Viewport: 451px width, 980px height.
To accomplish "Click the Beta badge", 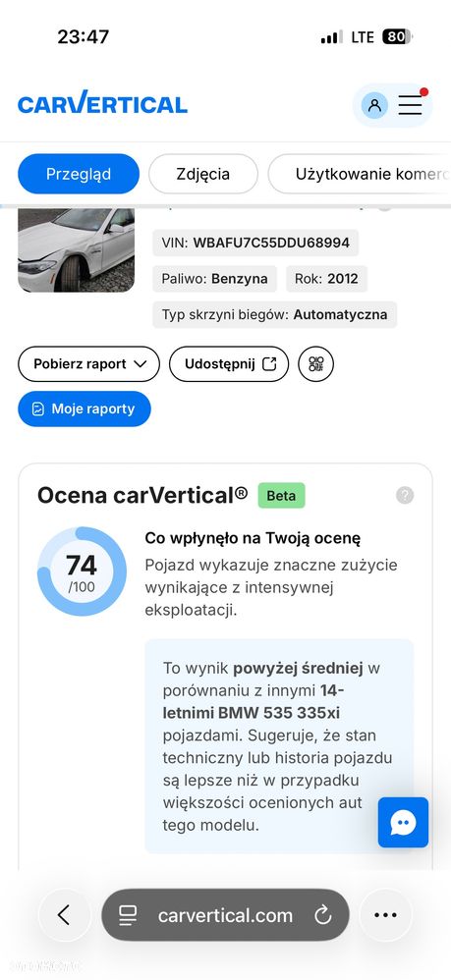I will (x=281, y=496).
